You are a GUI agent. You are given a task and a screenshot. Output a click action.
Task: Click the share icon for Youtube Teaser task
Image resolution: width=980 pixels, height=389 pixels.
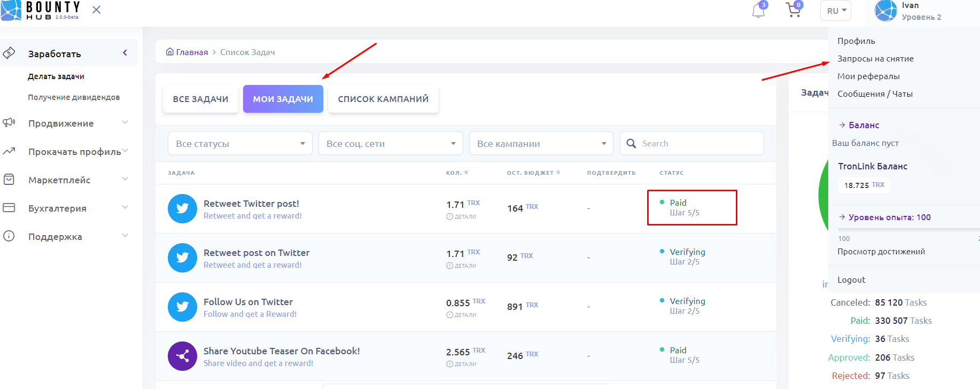pos(182,356)
